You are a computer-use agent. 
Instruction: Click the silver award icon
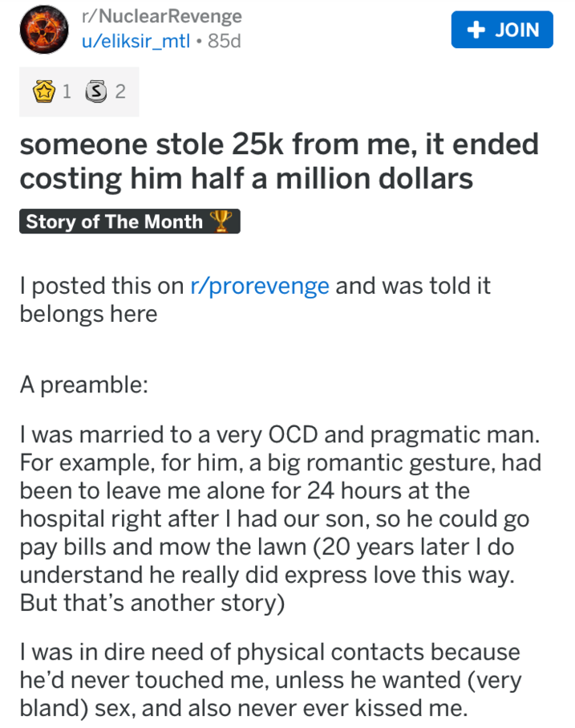(x=98, y=92)
